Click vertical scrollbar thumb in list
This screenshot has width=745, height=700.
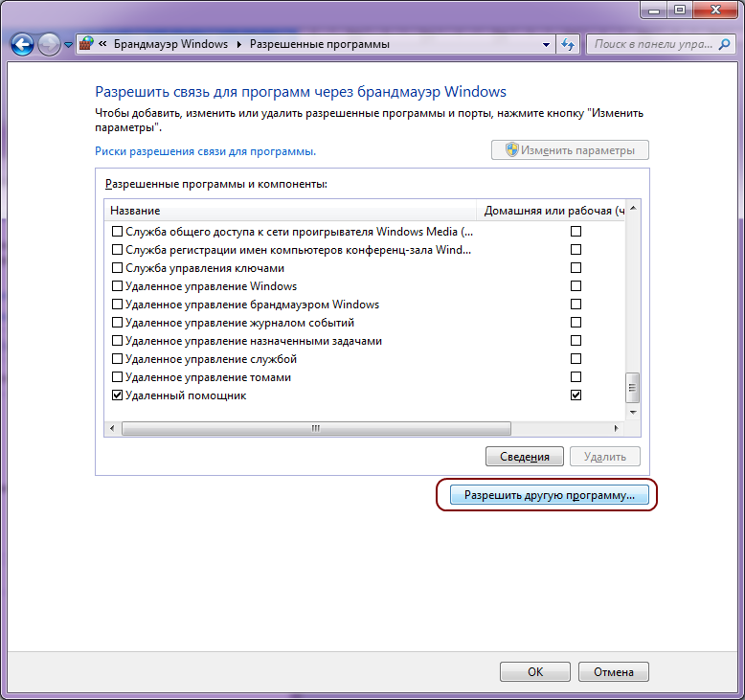(x=632, y=387)
